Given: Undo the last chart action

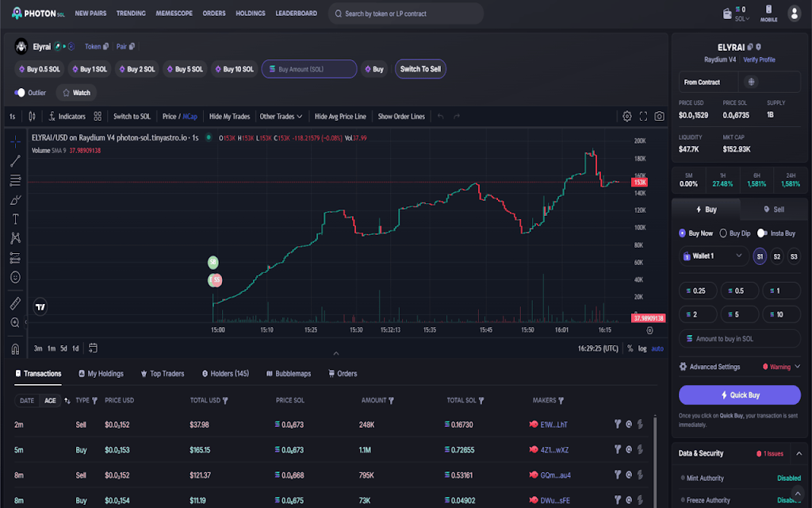Looking at the screenshot, I should (440, 116).
